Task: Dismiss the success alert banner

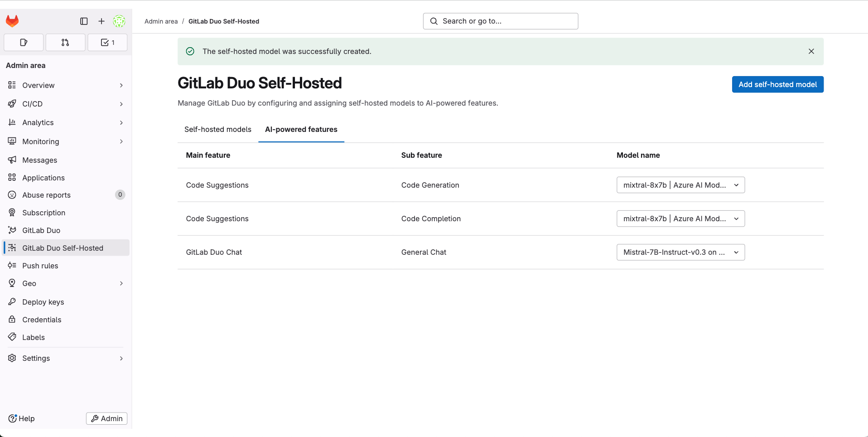Action: (x=811, y=51)
